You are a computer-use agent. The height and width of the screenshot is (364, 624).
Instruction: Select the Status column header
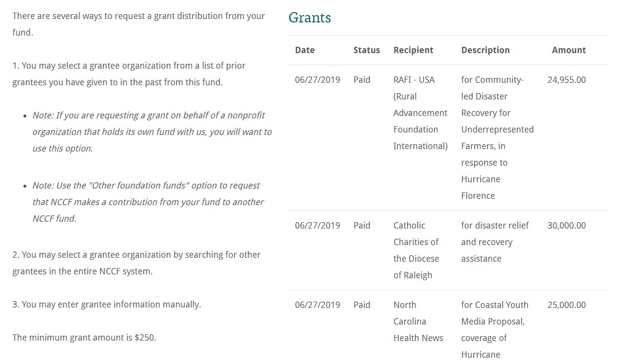coord(367,50)
